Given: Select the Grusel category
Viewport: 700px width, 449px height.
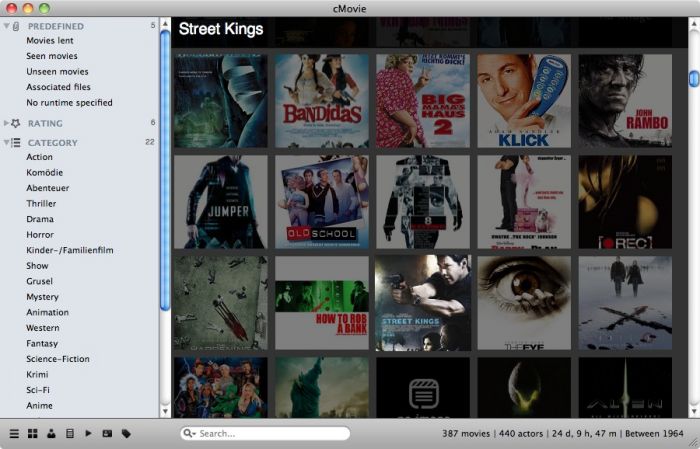Looking at the screenshot, I should coord(39,281).
